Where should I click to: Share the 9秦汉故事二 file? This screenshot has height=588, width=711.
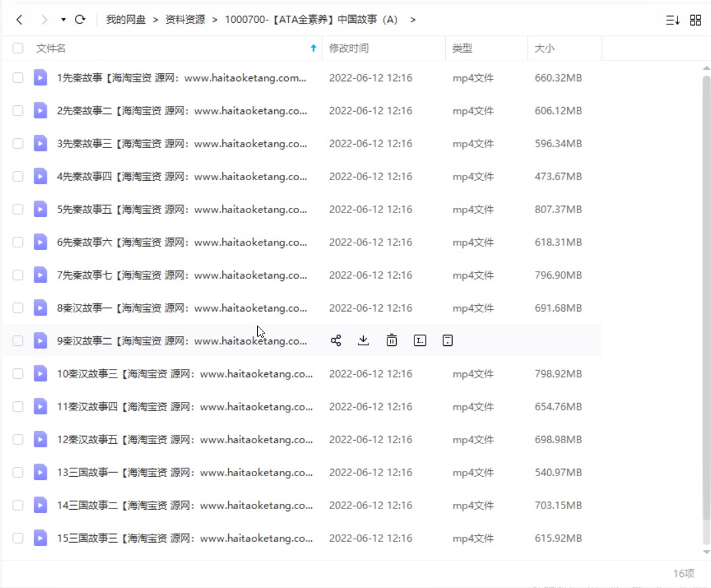point(335,341)
